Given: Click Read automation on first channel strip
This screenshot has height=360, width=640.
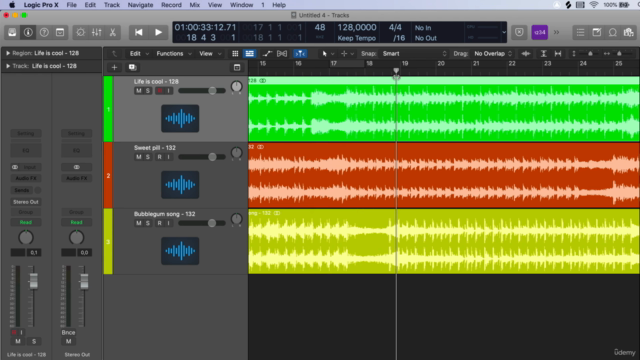Looking at the screenshot, I should tap(26, 222).
